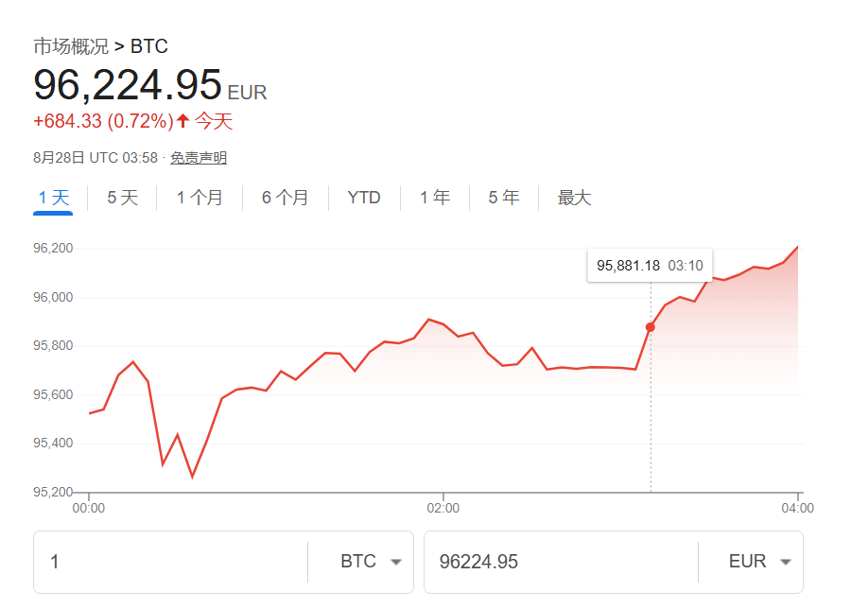The image size is (868, 609).
Task: Show the 5 年 chart range
Action: tap(504, 198)
